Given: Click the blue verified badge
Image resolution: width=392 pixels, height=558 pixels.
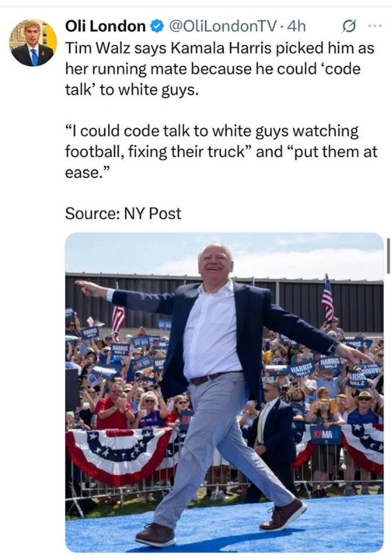Looking at the screenshot, I should [x=156, y=27].
